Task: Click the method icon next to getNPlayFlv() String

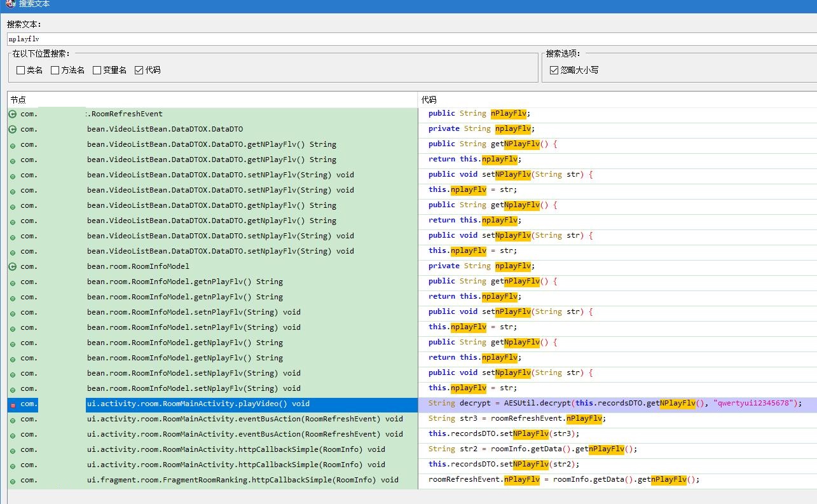Action: [x=13, y=144]
